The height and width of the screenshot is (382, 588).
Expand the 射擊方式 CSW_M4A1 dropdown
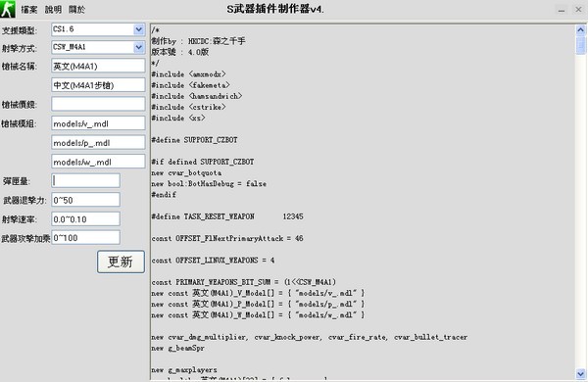[x=139, y=47]
